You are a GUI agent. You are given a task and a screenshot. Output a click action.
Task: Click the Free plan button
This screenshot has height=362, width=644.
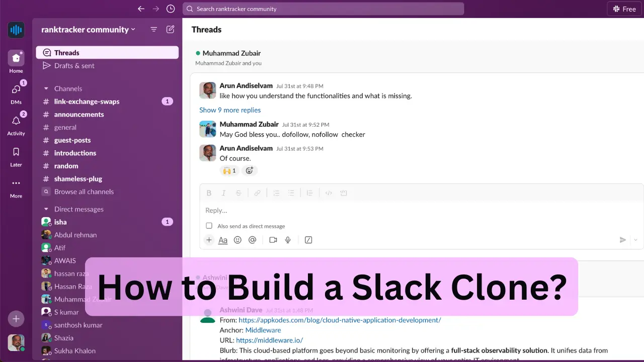624,9
